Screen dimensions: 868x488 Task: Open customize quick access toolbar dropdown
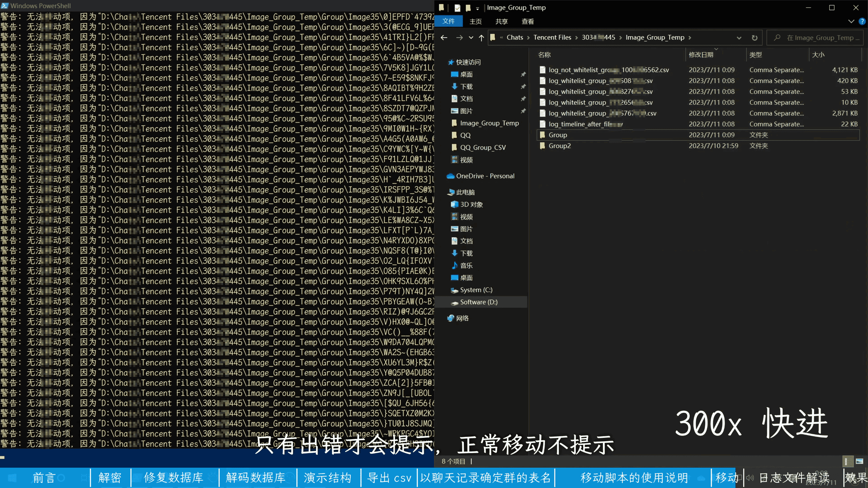(x=477, y=8)
